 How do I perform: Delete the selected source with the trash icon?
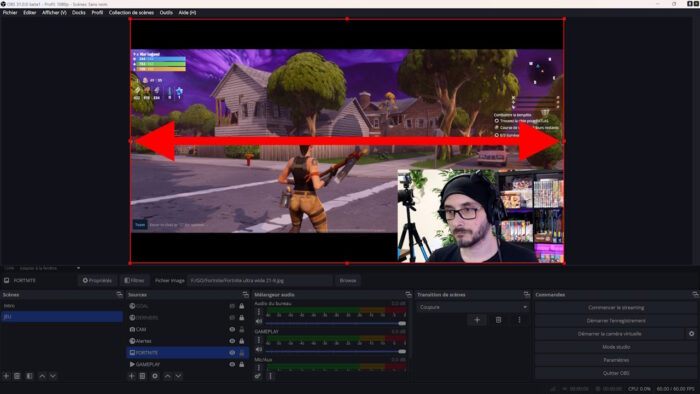coord(142,376)
